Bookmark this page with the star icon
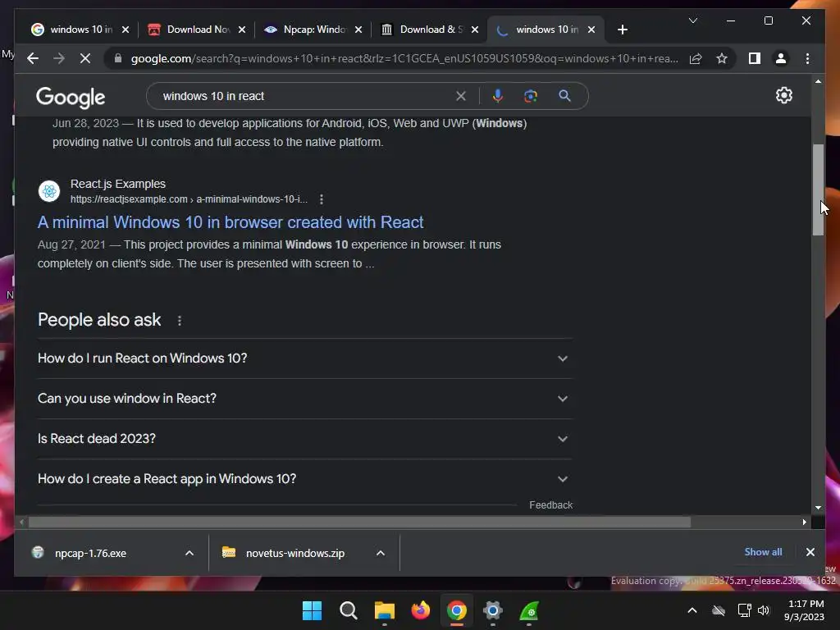The height and width of the screenshot is (630, 840). point(722,58)
